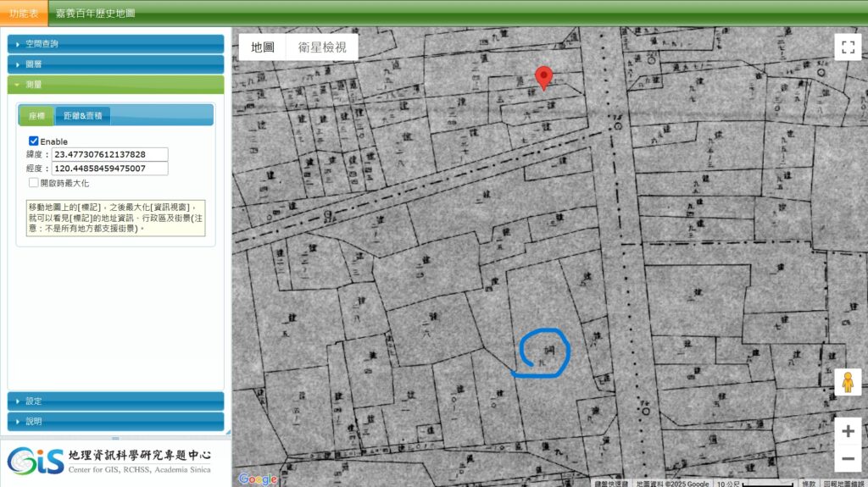Open 回報地圖錯誤 link
The image size is (868, 487).
click(844, 484)
